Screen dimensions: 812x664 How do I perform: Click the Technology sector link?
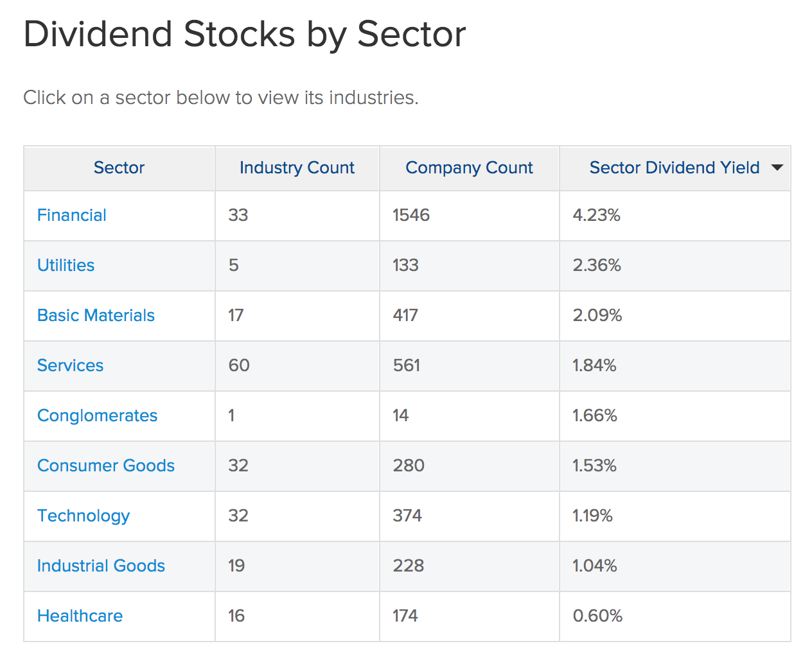click(x=84, y=516)
